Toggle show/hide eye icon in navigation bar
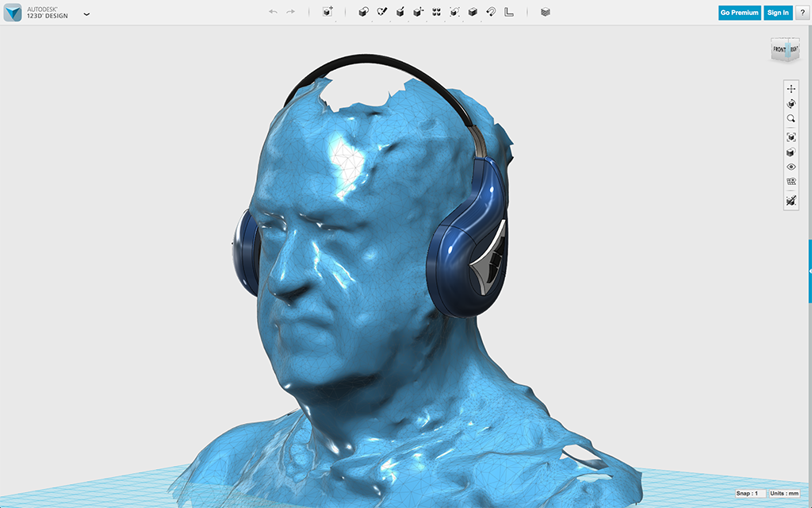Viewport: 812px width, 508px height. [x=791, y=167]
